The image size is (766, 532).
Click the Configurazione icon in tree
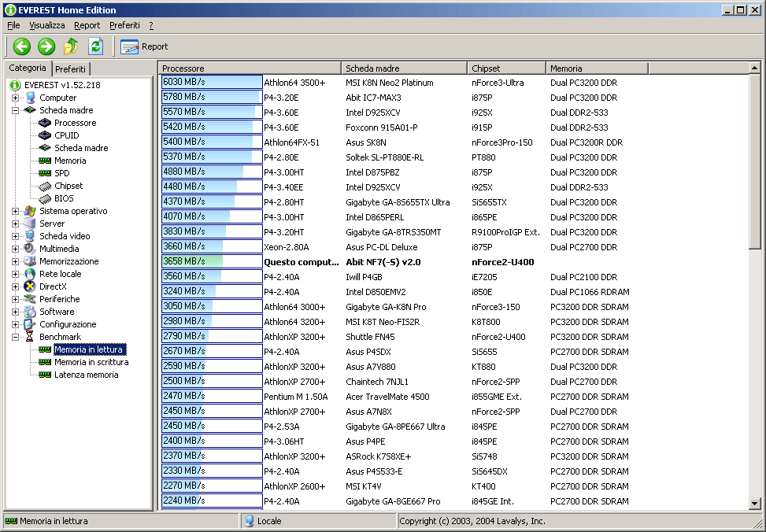(30, 324)
